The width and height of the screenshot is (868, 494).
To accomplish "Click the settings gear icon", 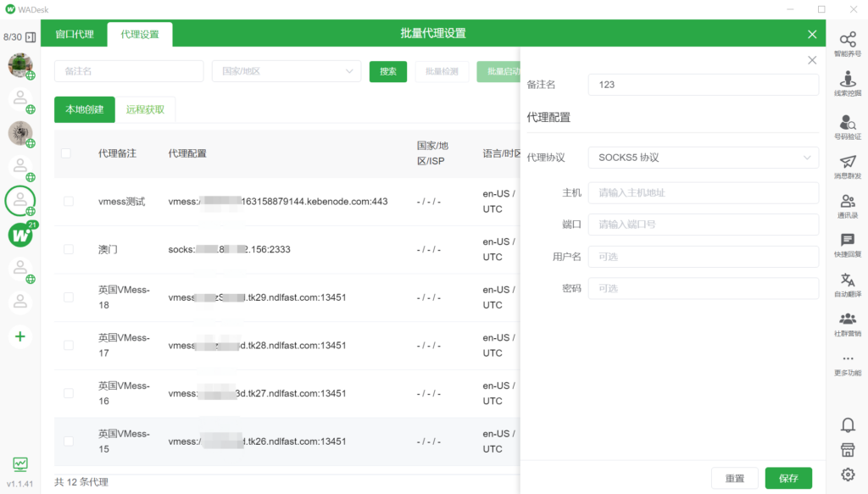I will pos(847,475).
